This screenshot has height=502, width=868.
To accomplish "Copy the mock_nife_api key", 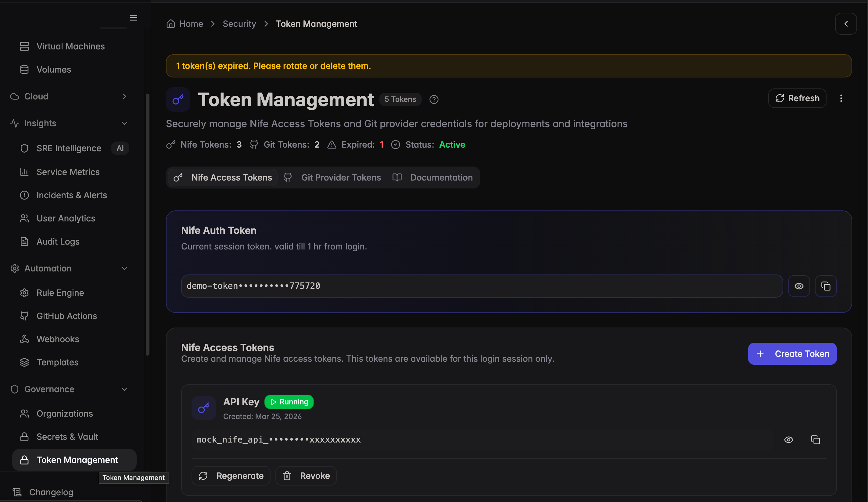I will [815, 440].
